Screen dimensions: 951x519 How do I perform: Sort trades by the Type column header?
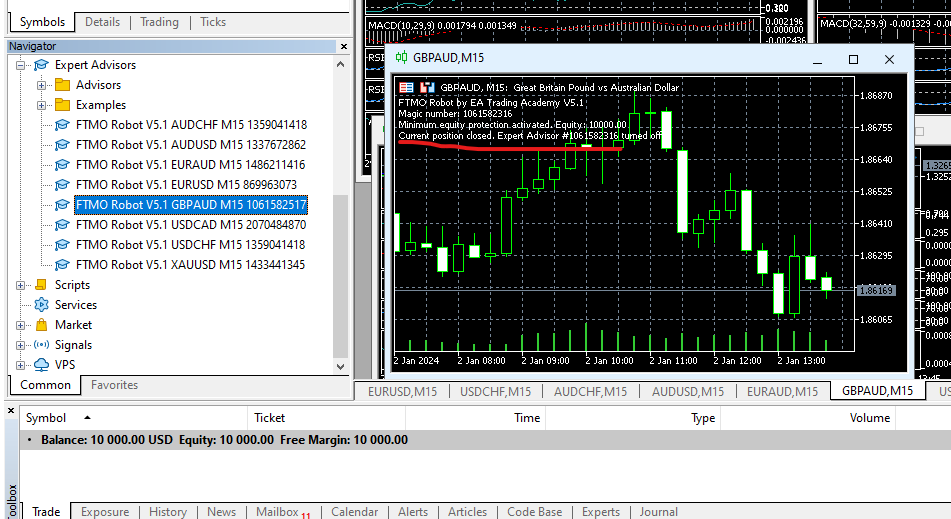[x=633, y=418]
